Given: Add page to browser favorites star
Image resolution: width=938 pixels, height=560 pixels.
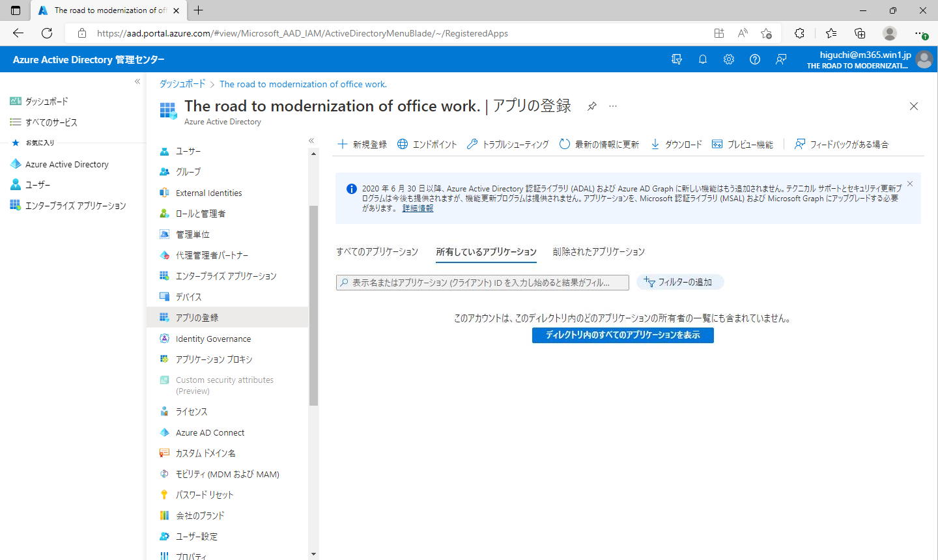Looking at the screenshot, I should [767, 33].
